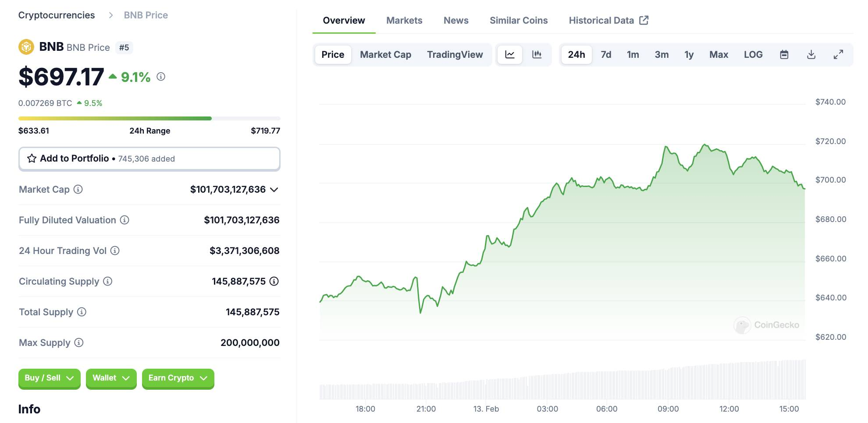Click info icon beside 24 Hour Trading Vol

[x=115, y=250]
